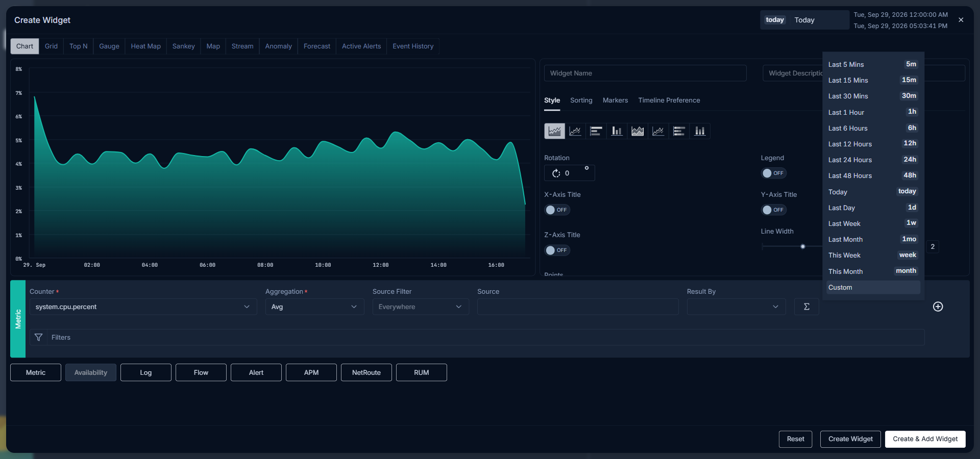The height and width of the screenshot is (459, 980).
Task: Choose Last Week time range option
Action: (872, 223)
